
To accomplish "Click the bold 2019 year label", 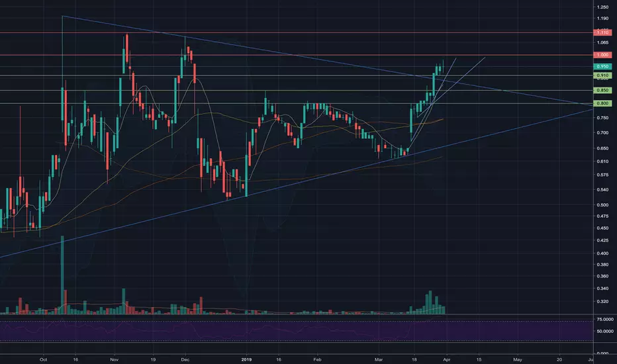I will [246, 359].
